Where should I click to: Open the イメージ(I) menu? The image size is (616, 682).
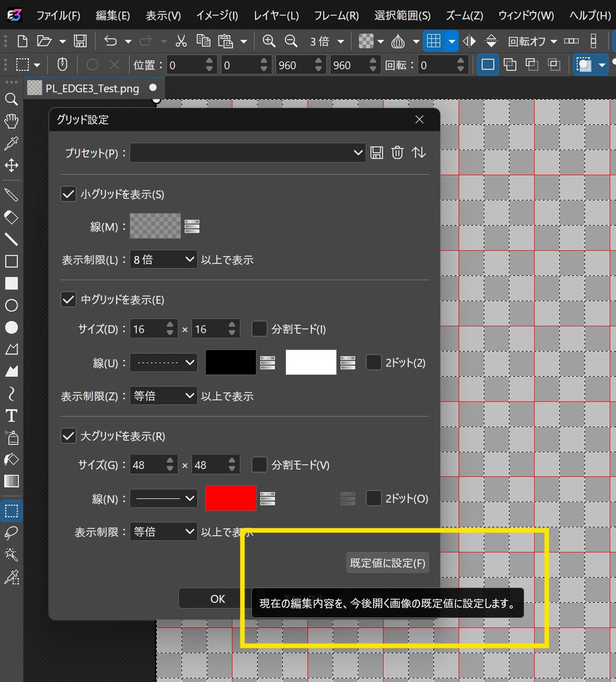click(x=217, y=15)
